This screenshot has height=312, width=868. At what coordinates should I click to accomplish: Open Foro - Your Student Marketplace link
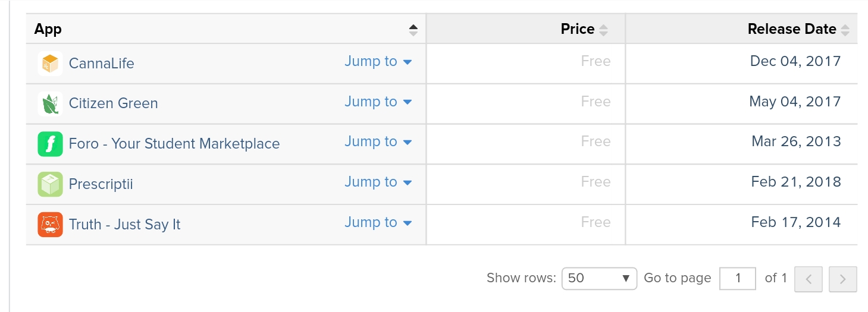click(174, 144)
